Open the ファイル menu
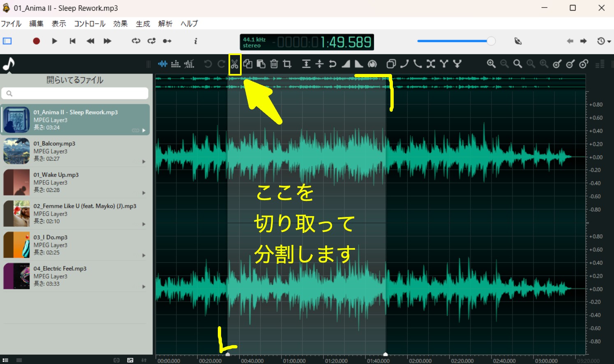The image size is (614, 364). click(11, 24)
